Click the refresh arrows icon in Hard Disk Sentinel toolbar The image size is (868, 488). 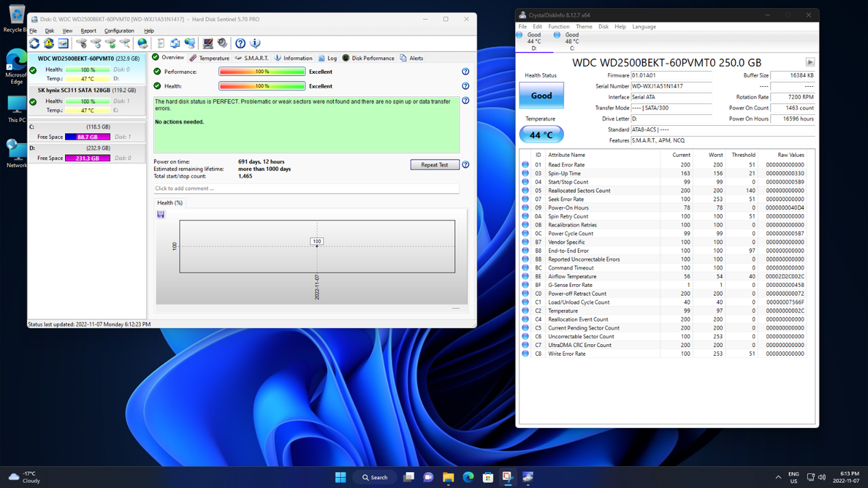[x=34, y=43]
